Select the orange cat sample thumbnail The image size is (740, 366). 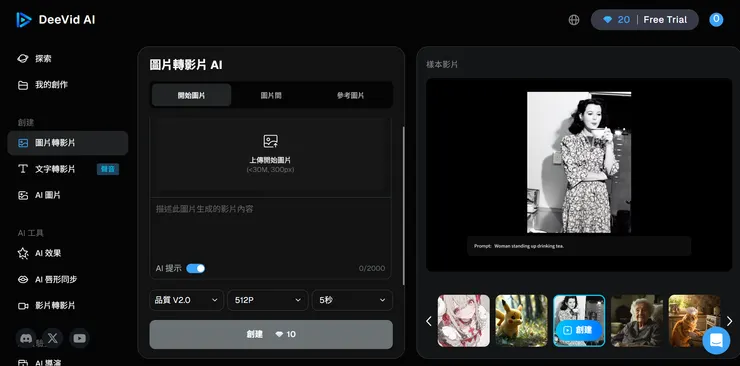pyautogui.click(x=694, y=321)
